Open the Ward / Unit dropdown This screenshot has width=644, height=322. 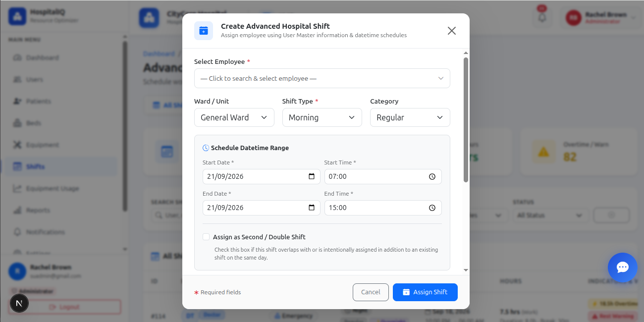pyautogui.click(x=234, y=117)
